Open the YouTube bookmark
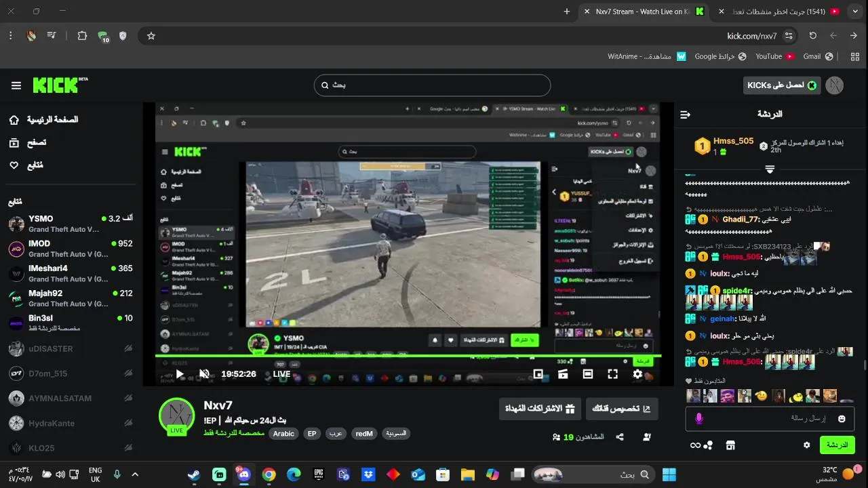This screenshot has height=488, width=868. (775, 56)
